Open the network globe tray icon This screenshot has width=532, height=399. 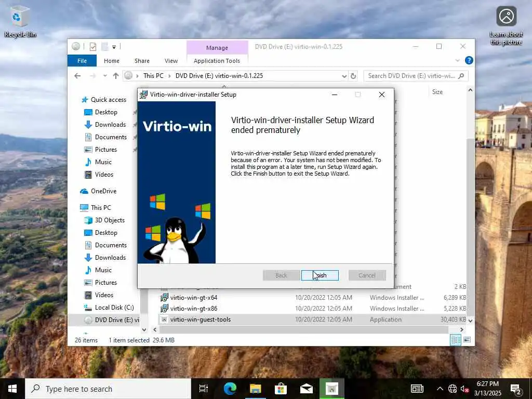[x=453, y=389]
